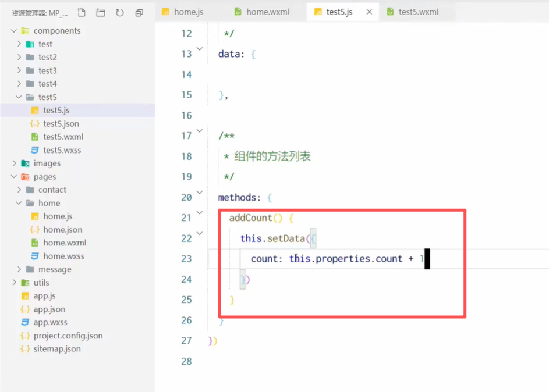Click the '组件的方法列表' comment text

point(272,156)
